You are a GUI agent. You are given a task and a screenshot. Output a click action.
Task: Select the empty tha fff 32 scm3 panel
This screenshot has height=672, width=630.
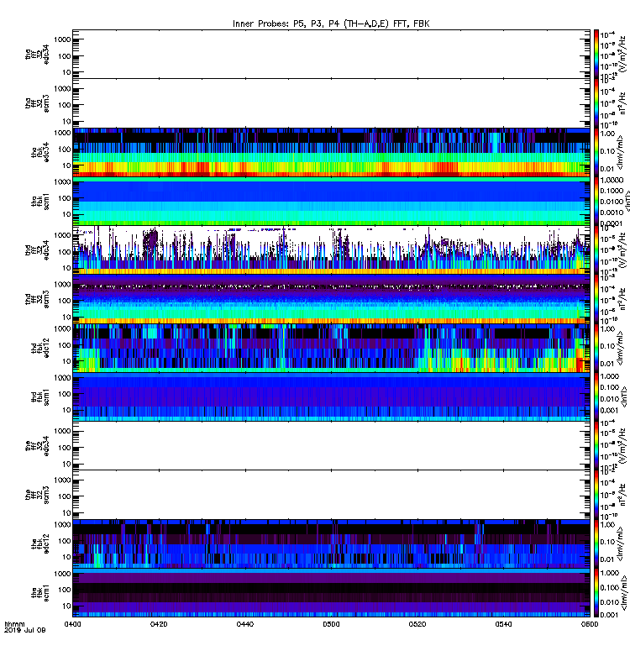tap(331, 102)
